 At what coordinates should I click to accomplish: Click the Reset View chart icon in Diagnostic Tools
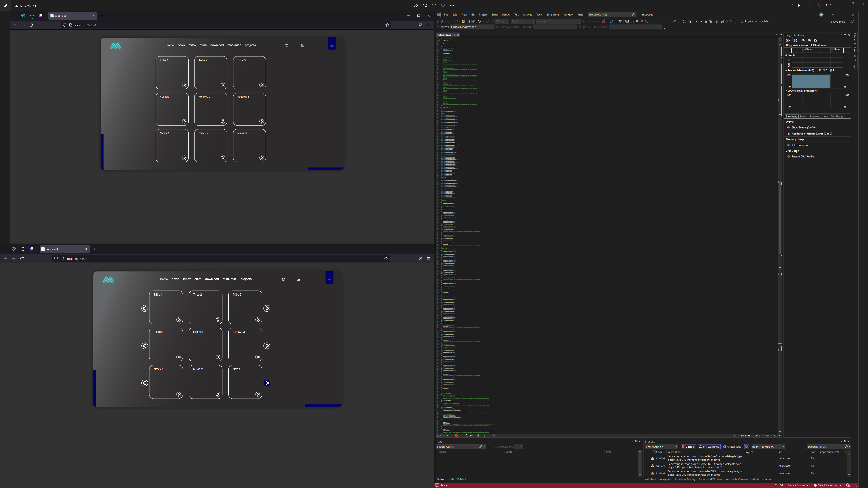tap(815, 40)
